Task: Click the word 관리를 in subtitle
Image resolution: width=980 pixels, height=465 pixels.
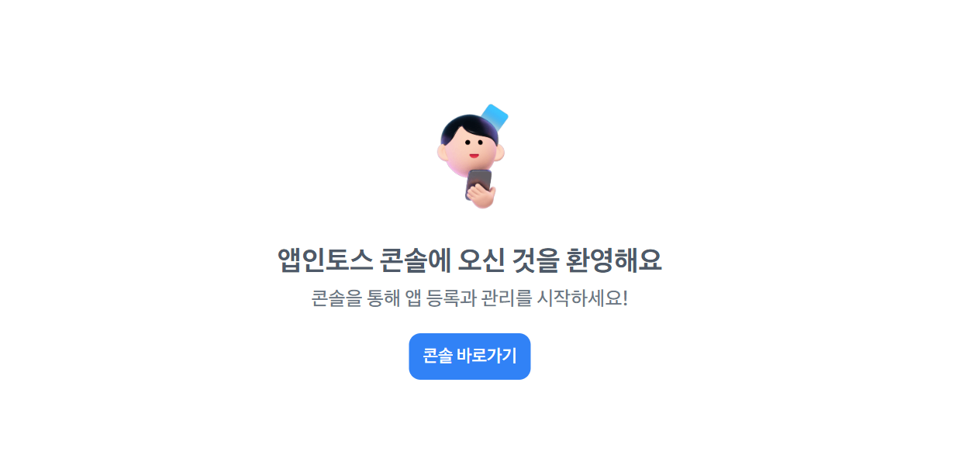Action: [507, 298]
